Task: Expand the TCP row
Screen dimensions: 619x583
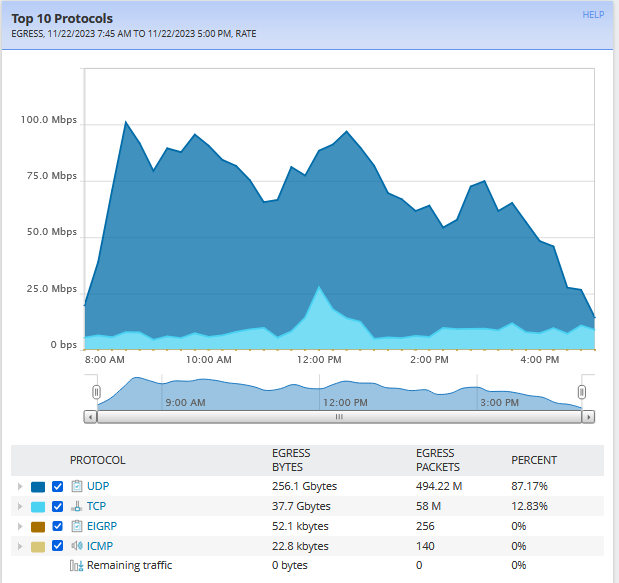Action: point(20,506)
